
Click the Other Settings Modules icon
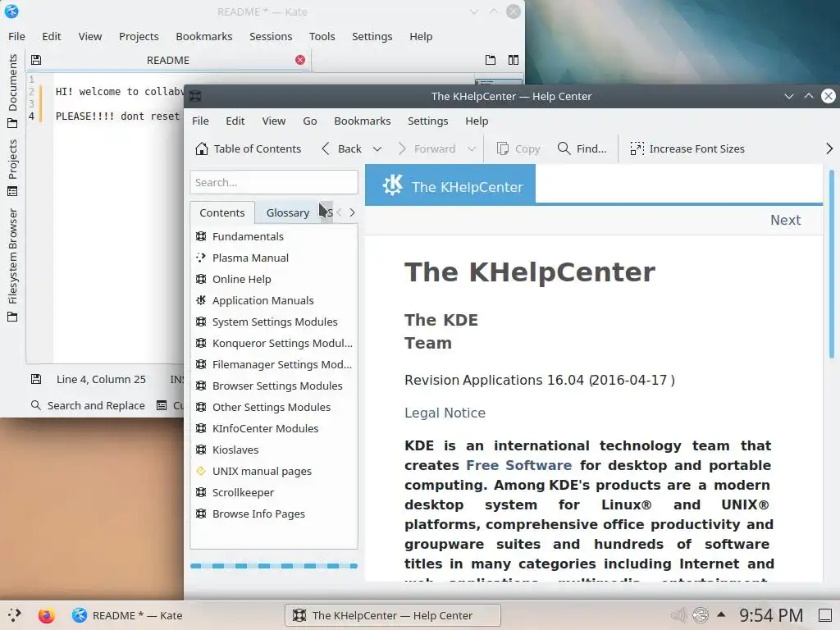pos(201,407)
